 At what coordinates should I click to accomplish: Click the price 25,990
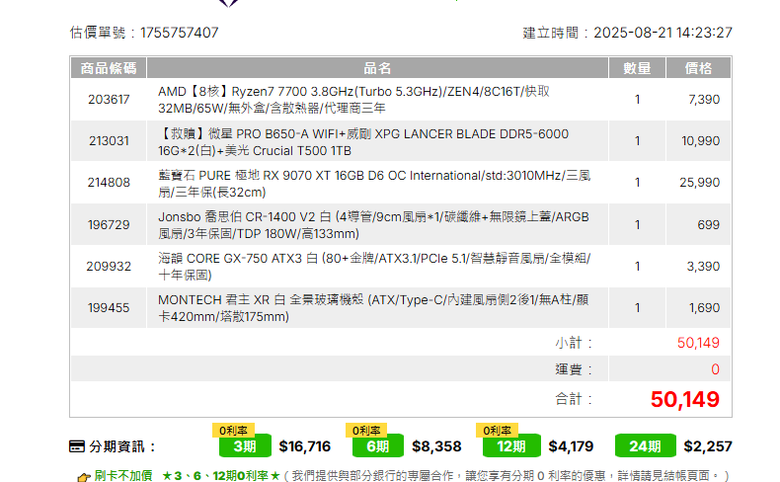click(699, 183)
